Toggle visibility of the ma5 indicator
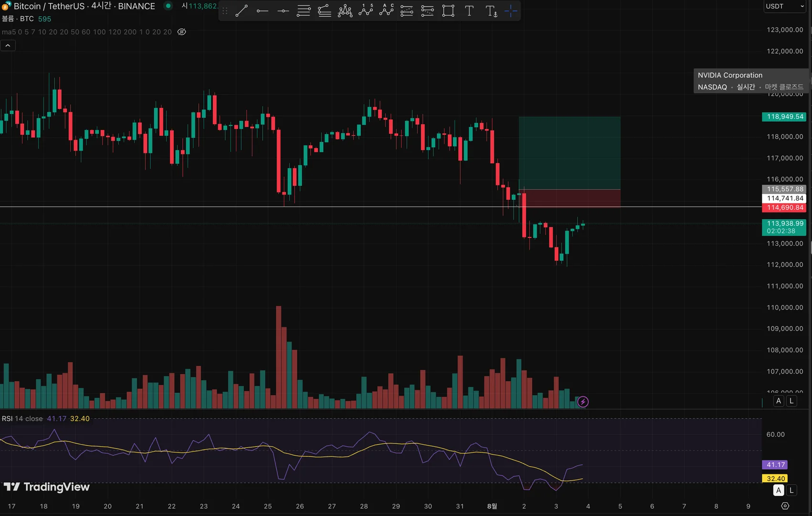Screen dimensions: 812x516 [182, 32]
